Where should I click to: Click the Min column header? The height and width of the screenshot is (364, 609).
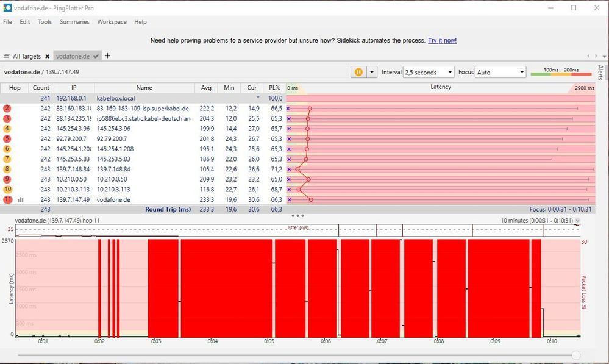(229, 88)
